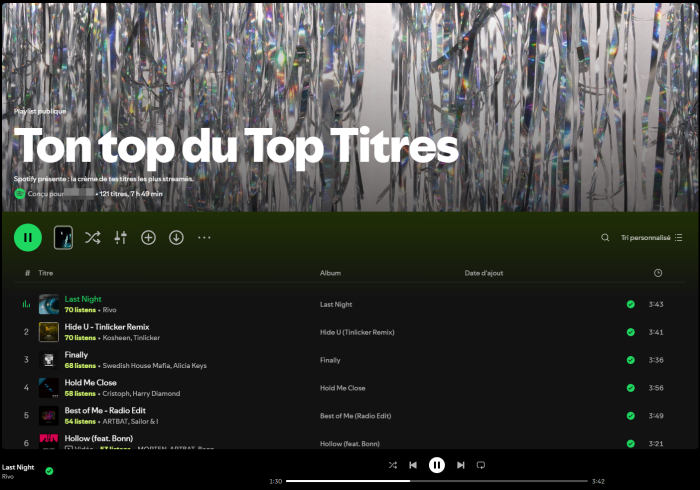Search within the playlist

605,237
